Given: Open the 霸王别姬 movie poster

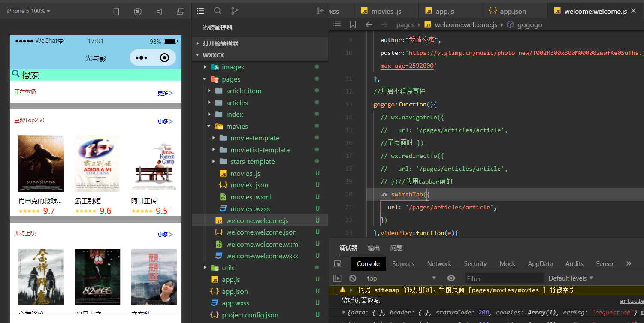Looking at the screenshot, I should click(x=97, y=163).
